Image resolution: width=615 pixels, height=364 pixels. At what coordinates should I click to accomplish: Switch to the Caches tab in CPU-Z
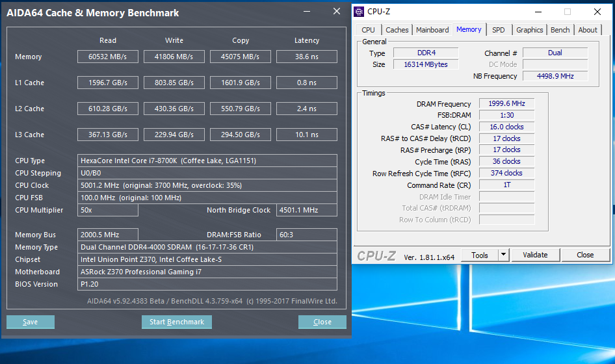397,30
